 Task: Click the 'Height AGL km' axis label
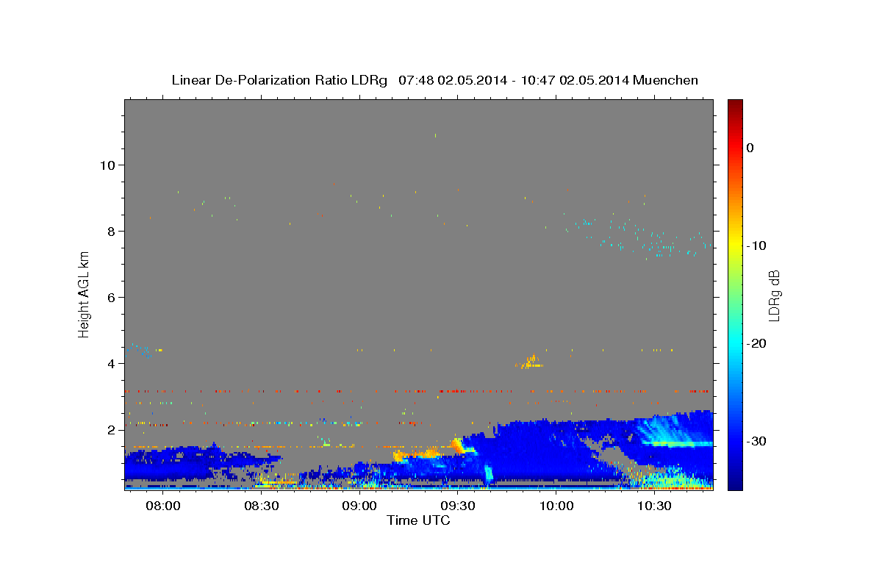pyautogui.click(x=85, y=294)
